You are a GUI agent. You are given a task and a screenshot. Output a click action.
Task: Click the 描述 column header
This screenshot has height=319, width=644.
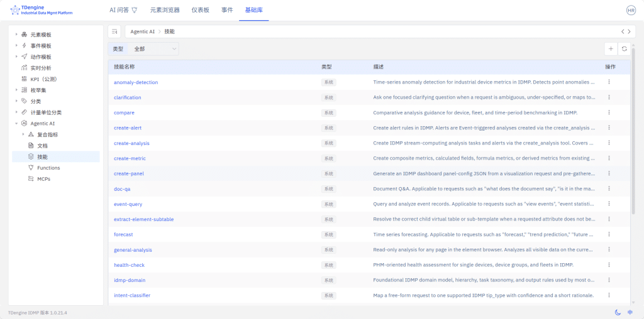point(378,67)
